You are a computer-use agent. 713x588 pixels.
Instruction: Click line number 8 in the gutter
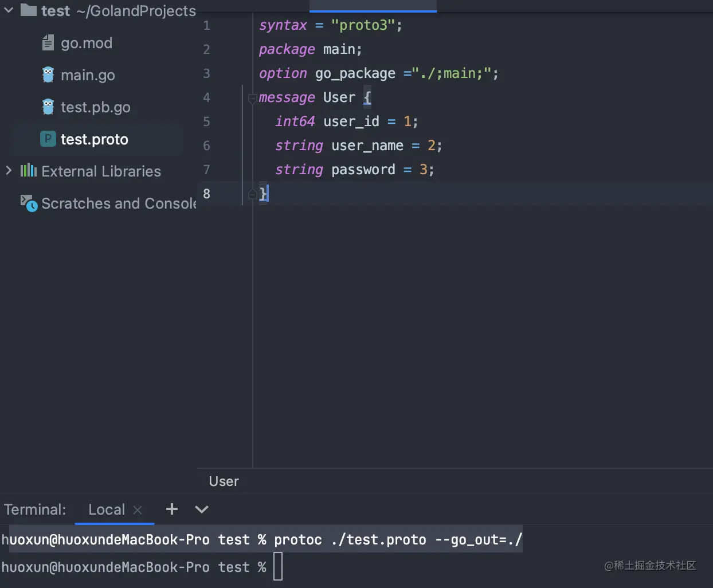point(206,194)
